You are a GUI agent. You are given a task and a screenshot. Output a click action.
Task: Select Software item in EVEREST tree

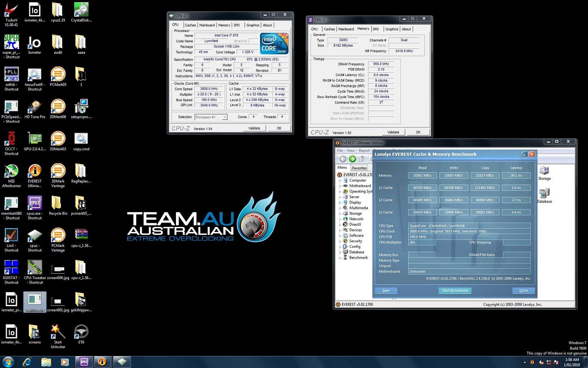pyautogui.click(x=356, y=236)
